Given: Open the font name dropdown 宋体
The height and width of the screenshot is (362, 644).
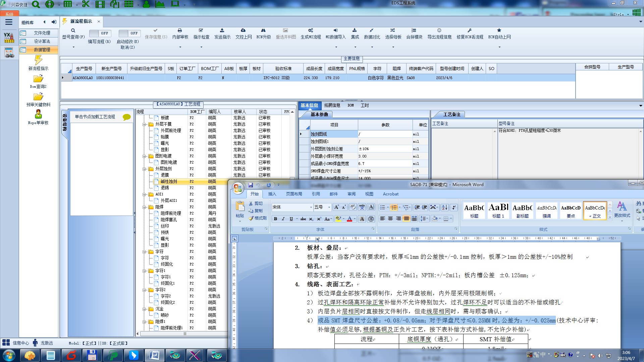Looking at the screenshot, I should pyautogui.click(x=311, y=207).
